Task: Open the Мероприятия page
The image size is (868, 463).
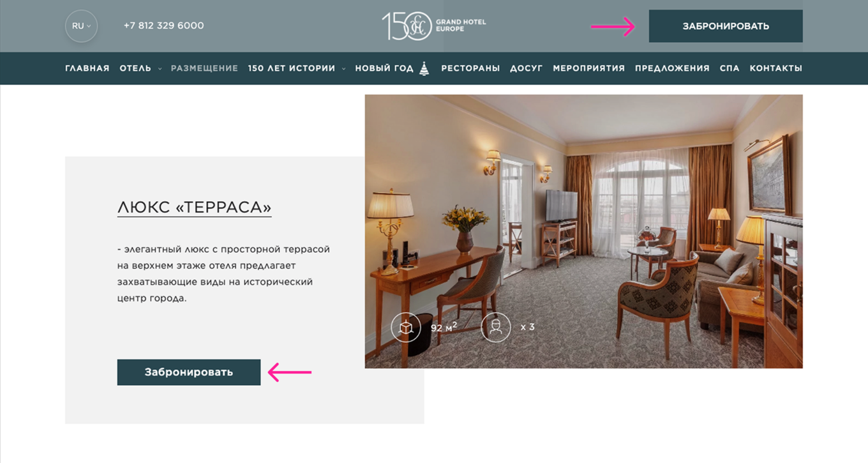Action: pyautogui.click(x=588, y=68)
